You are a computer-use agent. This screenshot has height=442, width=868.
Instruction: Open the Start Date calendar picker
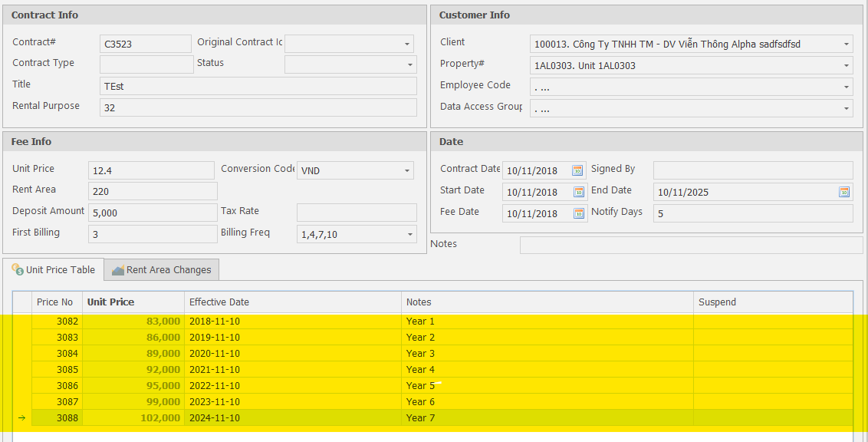coord(577,192)
